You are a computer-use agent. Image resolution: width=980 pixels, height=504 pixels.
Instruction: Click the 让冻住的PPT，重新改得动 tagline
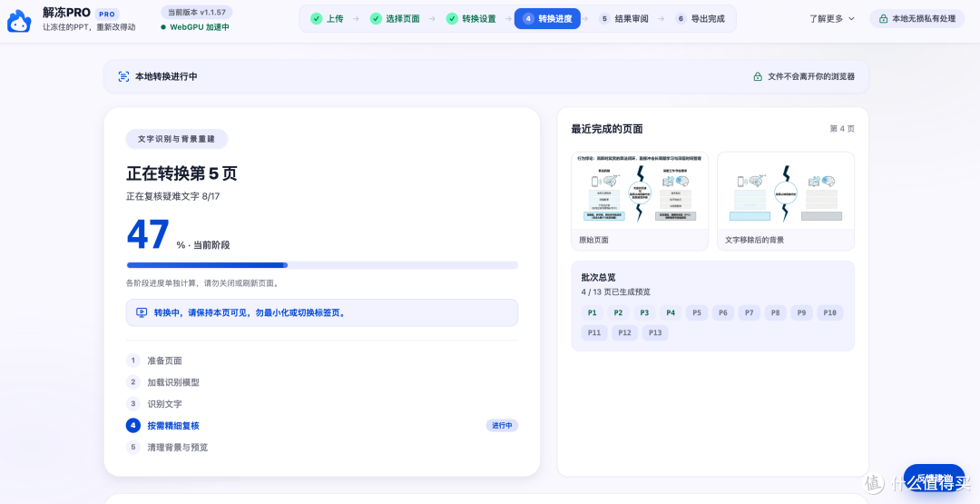pos(89,27)
